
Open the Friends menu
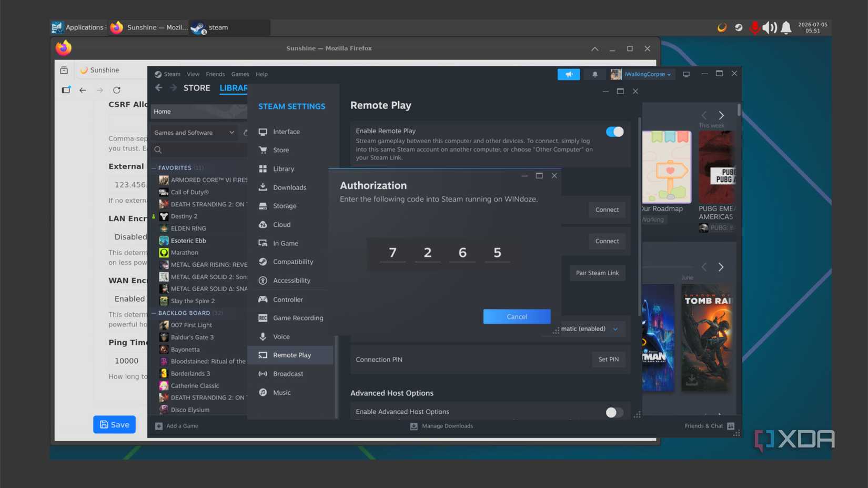(215, 74)
